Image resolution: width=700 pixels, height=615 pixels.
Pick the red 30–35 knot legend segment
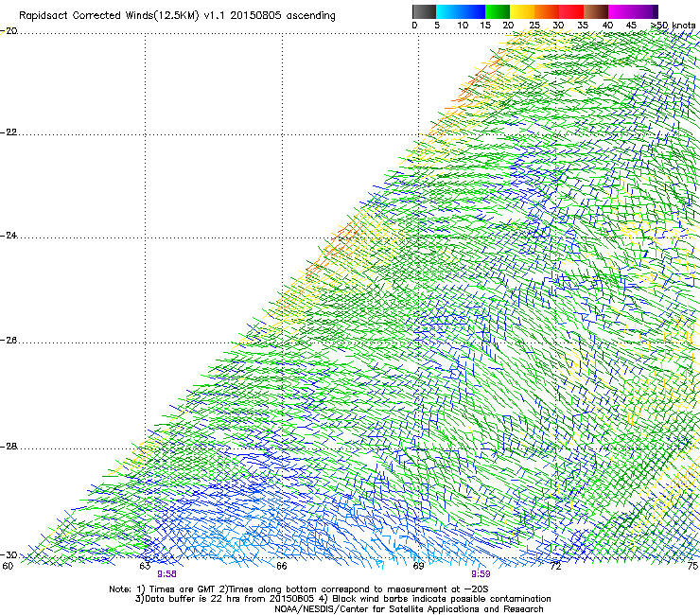tap(571, 11)
